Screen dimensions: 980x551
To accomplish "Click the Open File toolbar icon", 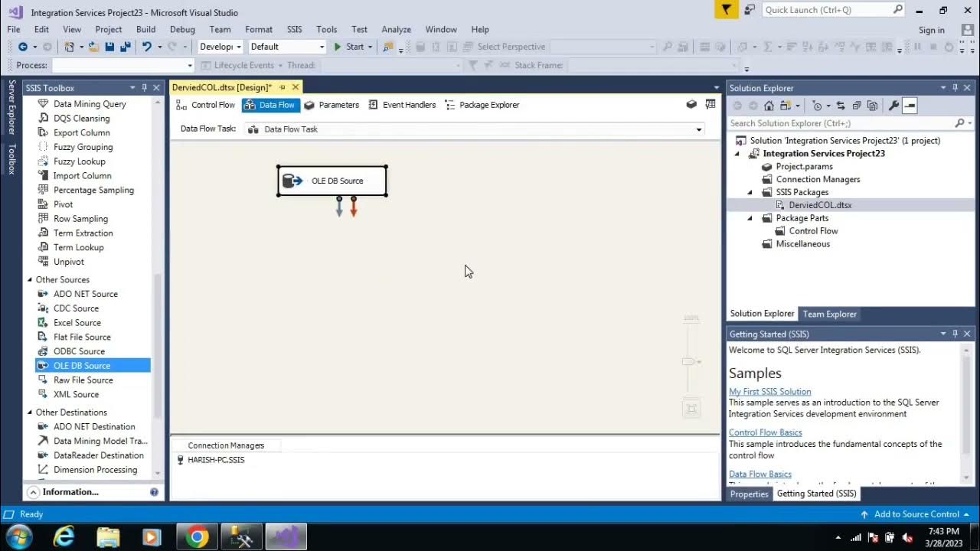I will click(93, 47).
